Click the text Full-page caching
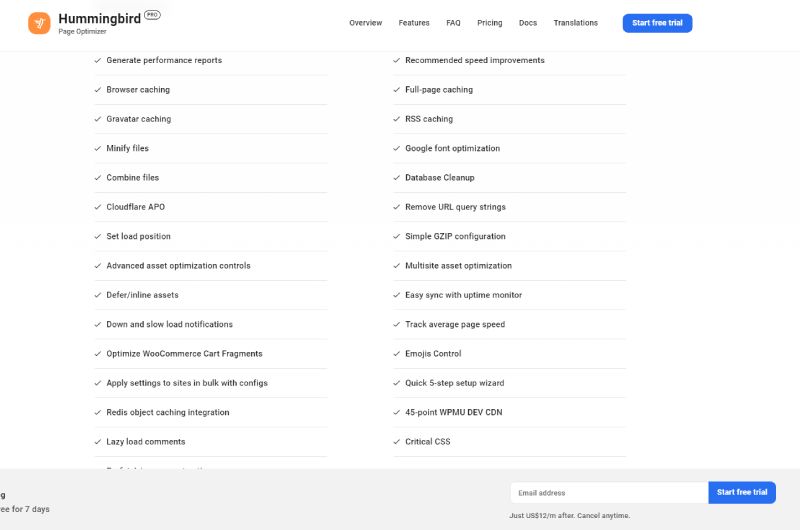 click(x=439, y=90)
